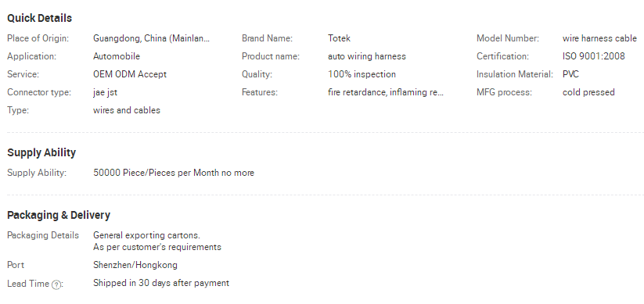The height and width of the screenshot is (304, 644).
Task: Click the auto wiring harness product name
Action: (x=366, y=56)
